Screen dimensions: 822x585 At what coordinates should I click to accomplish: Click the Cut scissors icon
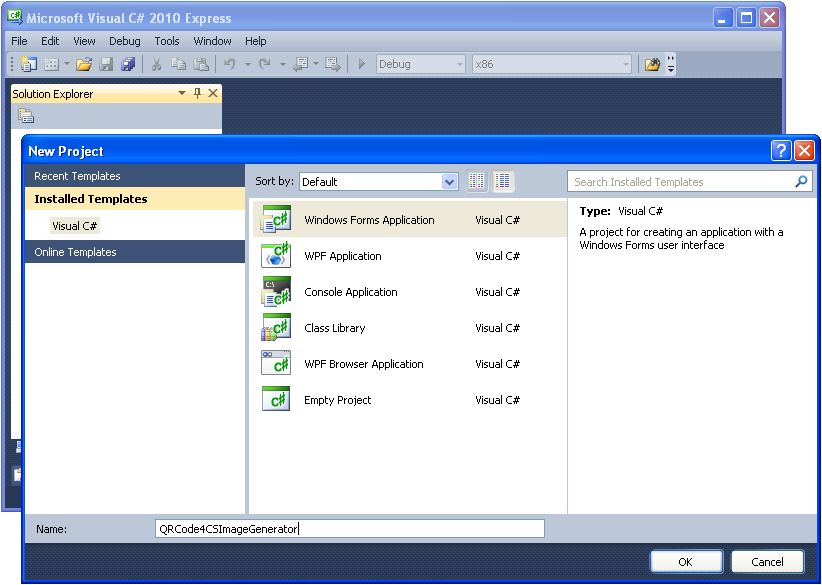156,64
